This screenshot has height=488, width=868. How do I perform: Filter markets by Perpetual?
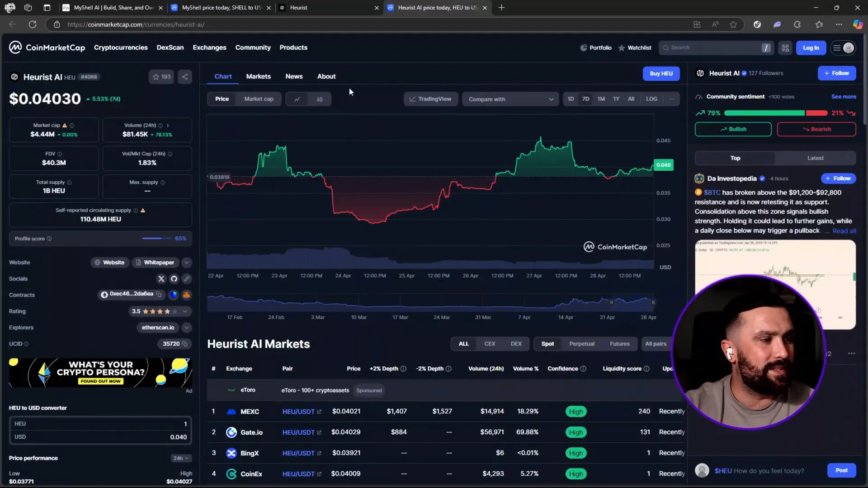point(582,344)
